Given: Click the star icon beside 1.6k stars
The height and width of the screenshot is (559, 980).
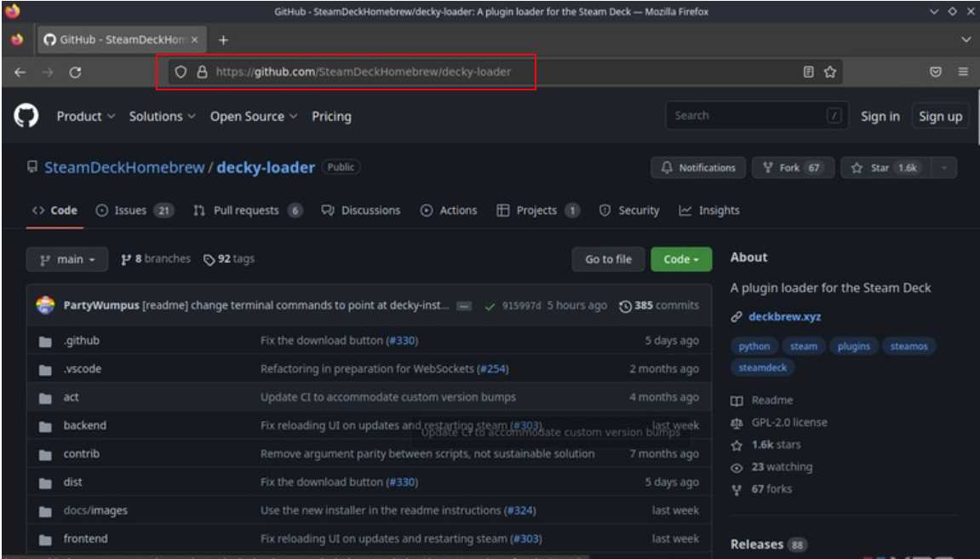Looking at the screenshot, I should tap(736, 445).
